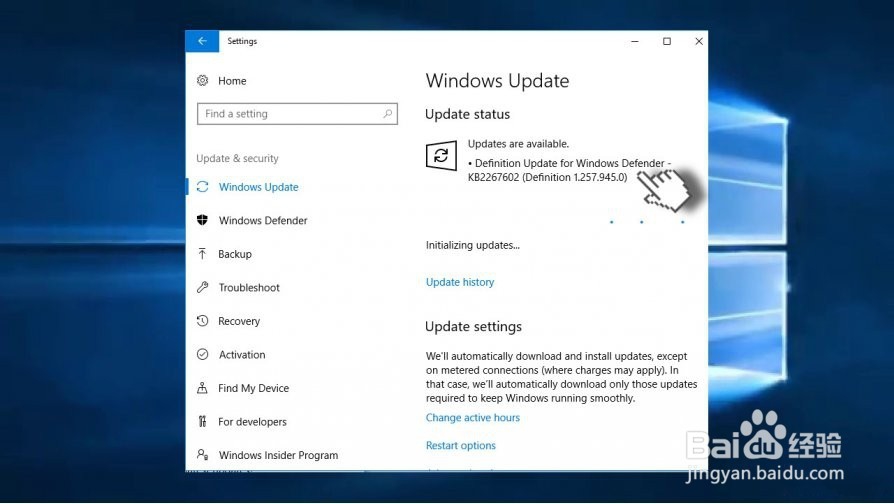The width and height of the screenshot is (894, 504).
Task: Open the Home settings page
Action: 232,81
